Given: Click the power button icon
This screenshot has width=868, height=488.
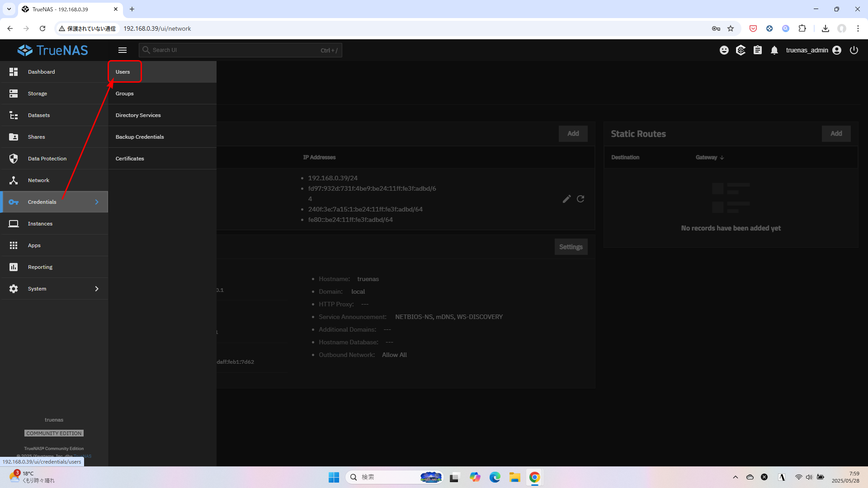Looking at the screenshot, I should 854,50.
